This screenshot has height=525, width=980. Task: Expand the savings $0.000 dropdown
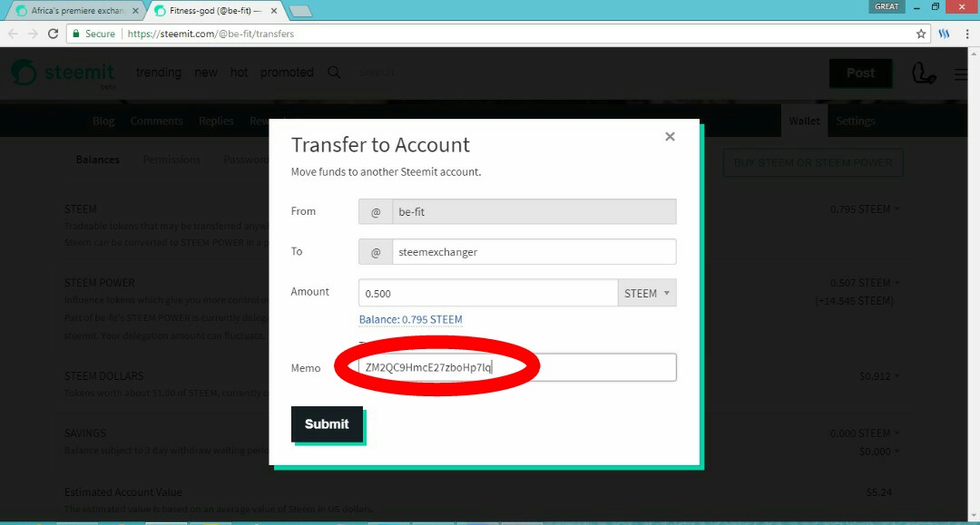(879, 452)
